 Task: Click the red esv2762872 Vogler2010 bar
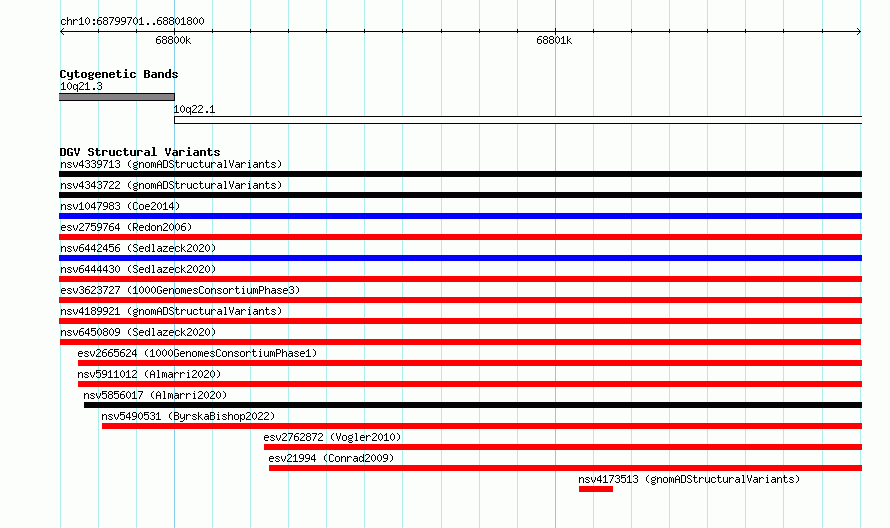(x=562, y=447)
